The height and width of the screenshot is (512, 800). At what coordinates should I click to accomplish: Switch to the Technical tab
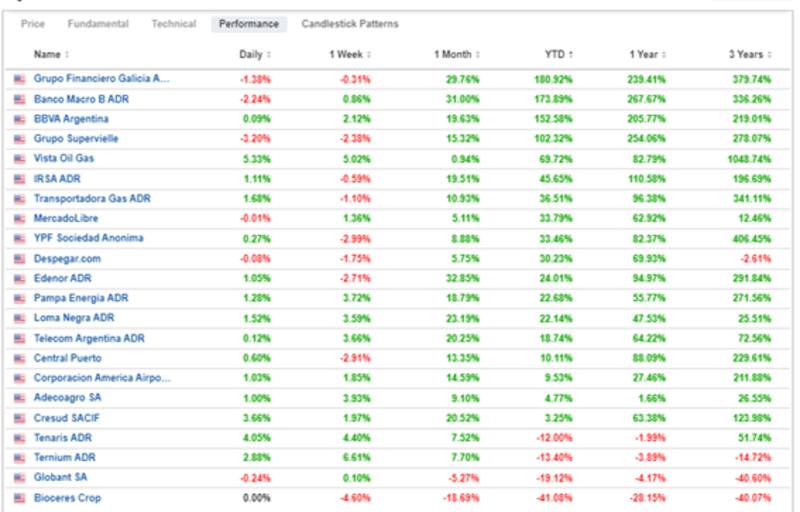tap(174, 24)
